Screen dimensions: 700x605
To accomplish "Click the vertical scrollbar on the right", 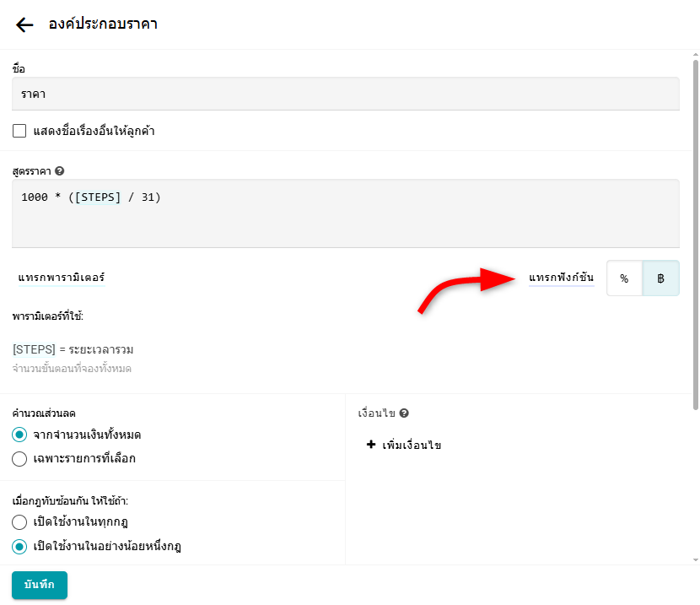I will click(x=695, y=253).
